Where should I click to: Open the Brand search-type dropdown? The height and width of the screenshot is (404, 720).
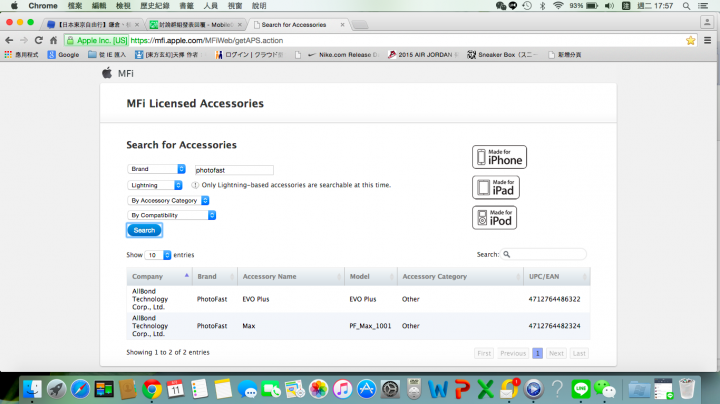pyautogui.click(x=156, y=169)
